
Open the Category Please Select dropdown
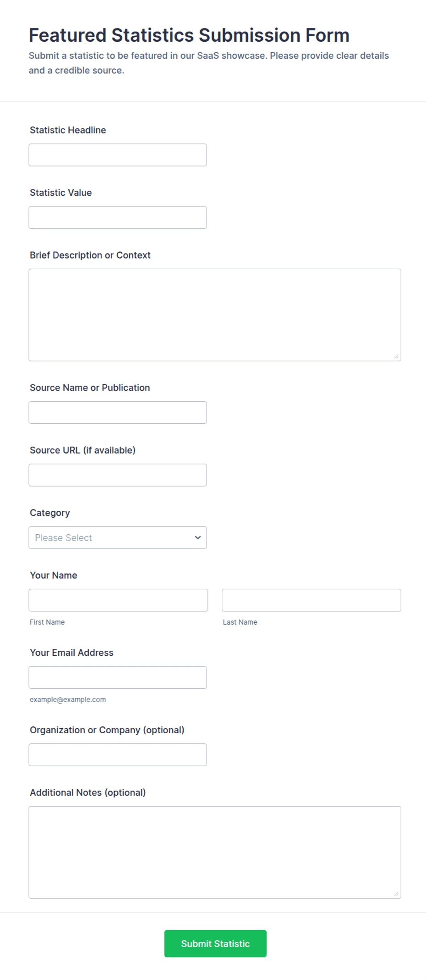118,537
